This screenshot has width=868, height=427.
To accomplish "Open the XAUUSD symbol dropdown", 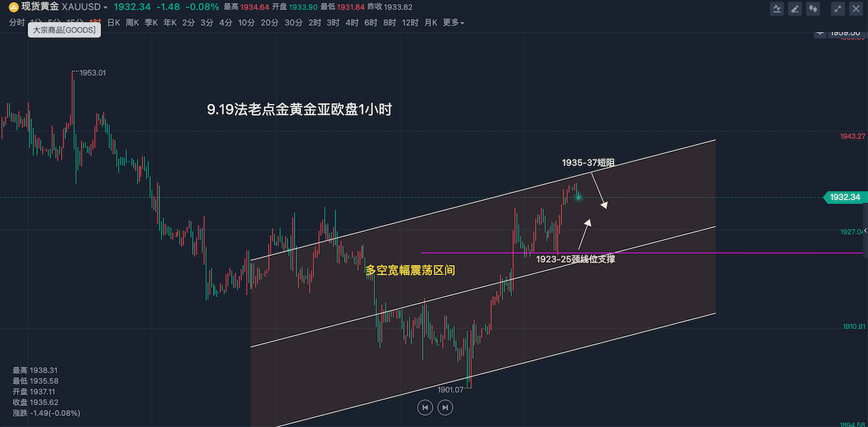I will (105, 7).
